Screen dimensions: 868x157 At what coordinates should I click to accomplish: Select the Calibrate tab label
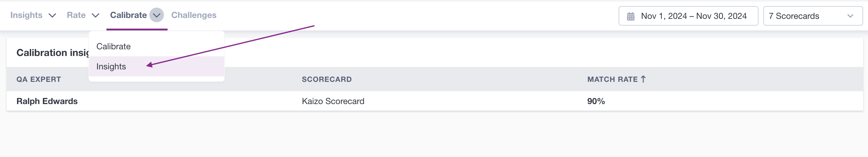[x=128, y=15]
